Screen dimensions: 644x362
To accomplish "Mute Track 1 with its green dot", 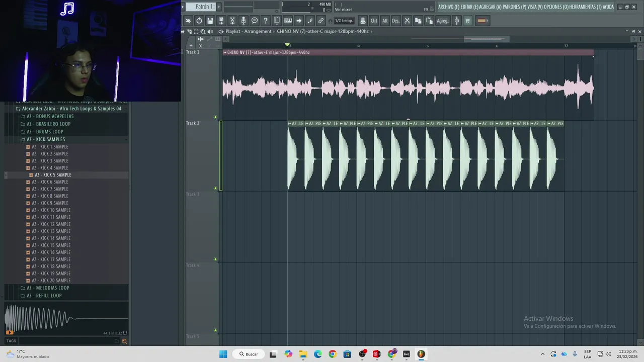I will 216,117.
